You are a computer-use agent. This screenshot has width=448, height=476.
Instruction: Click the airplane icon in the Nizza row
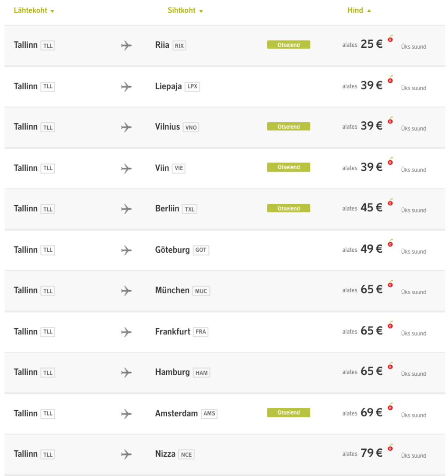(x=126, y=455)
